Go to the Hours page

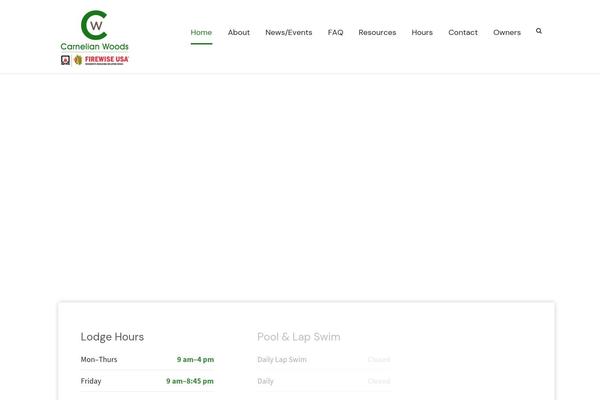point(422,33)
